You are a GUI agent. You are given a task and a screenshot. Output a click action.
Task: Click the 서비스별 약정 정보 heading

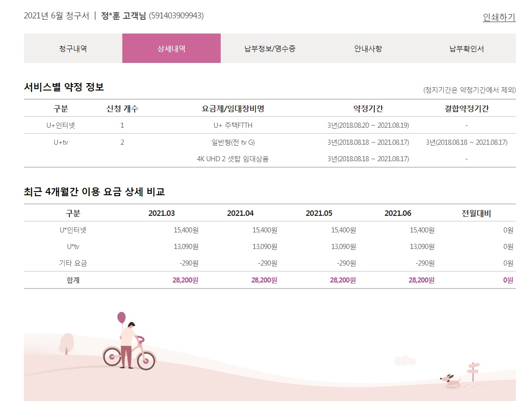pyautogui.click(x=64, y=87)
